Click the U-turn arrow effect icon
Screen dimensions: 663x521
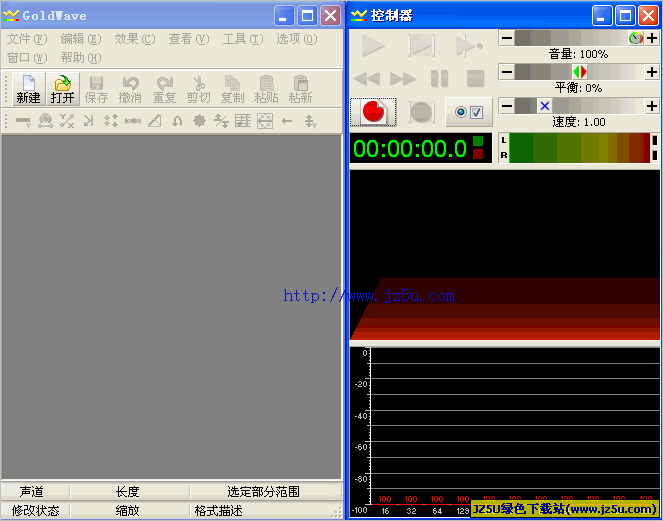tap(177, 121)
